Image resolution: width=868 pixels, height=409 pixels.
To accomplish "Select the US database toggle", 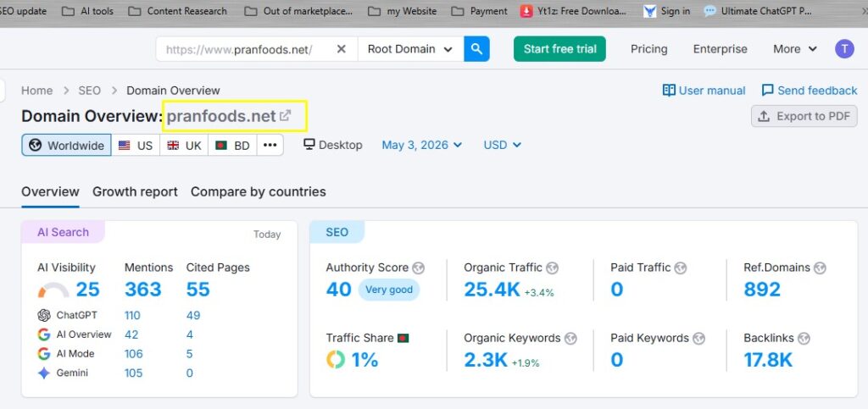I will point(136,146).
